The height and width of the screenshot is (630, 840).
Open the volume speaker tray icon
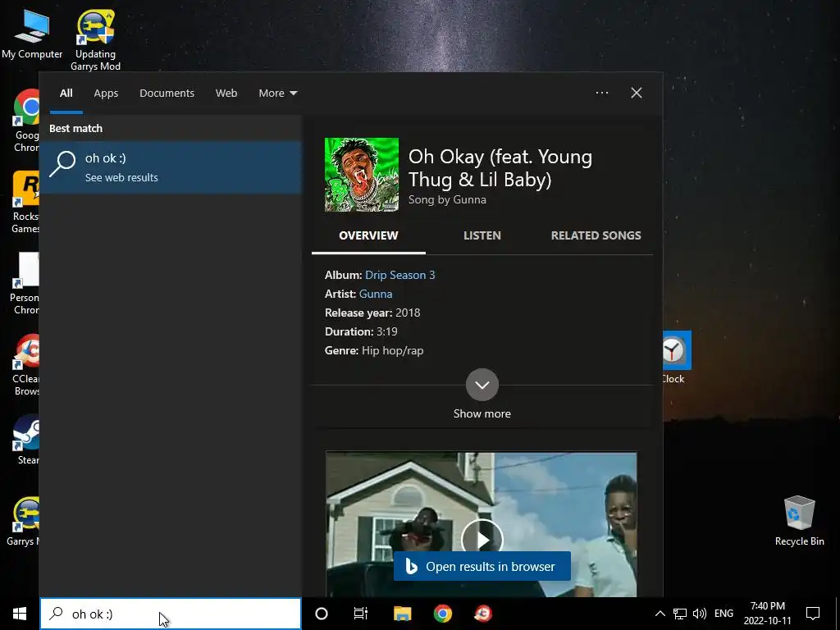click(699, 614)
